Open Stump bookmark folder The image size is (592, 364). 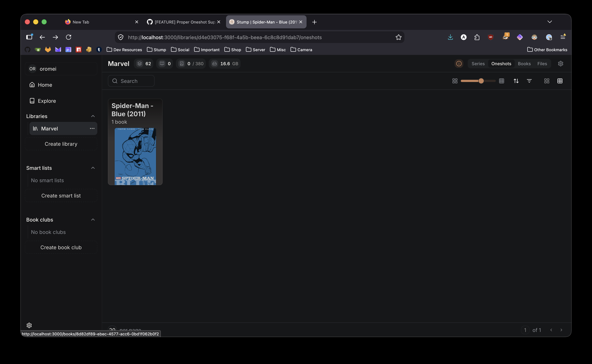pos(157,50)
